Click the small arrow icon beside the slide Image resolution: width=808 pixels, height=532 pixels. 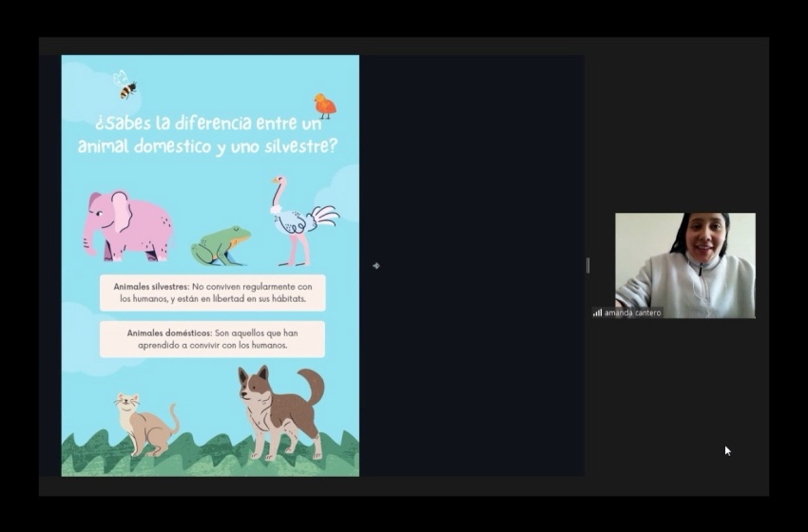(x=376, y=266)
